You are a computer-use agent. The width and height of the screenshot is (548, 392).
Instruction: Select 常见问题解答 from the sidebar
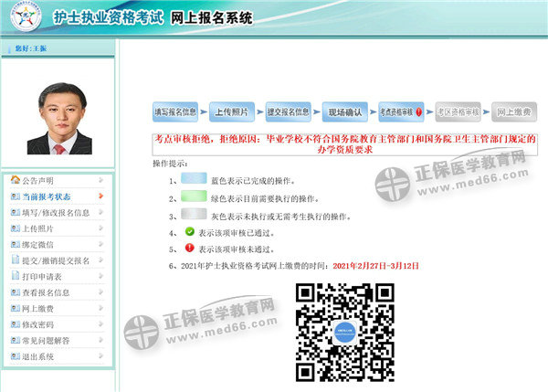point(46,341)
